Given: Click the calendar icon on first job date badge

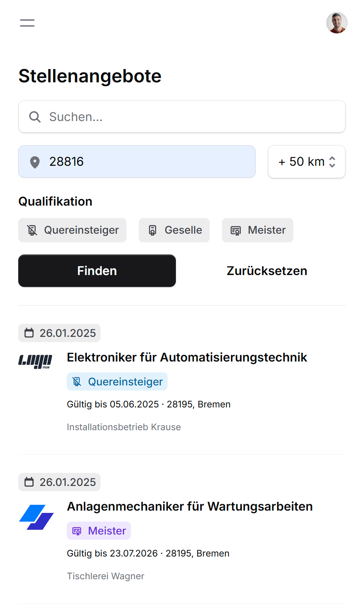Looking at the screenshot, I should (x=30, y=333).
